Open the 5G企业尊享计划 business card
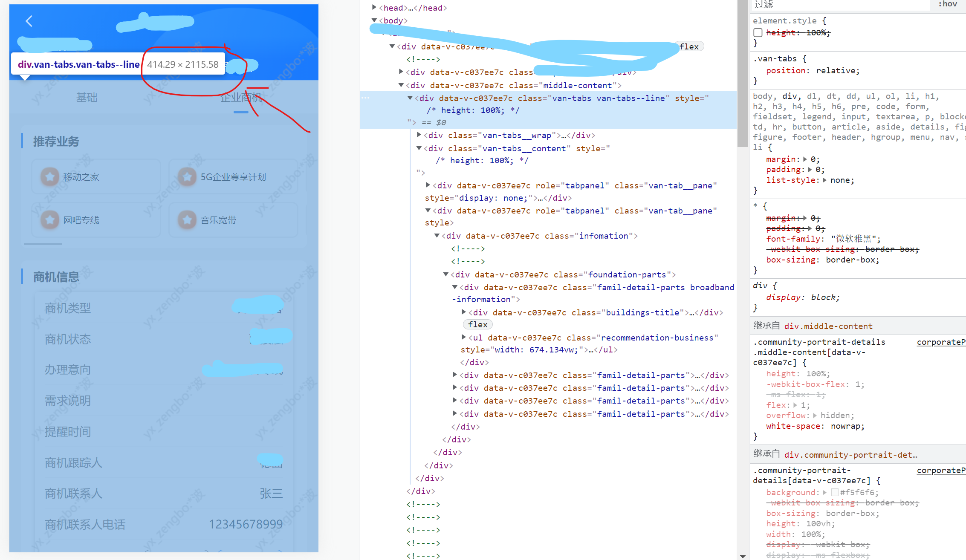This screenshot has height=560, width=966. pyautogui.click(x=233, y=176)
